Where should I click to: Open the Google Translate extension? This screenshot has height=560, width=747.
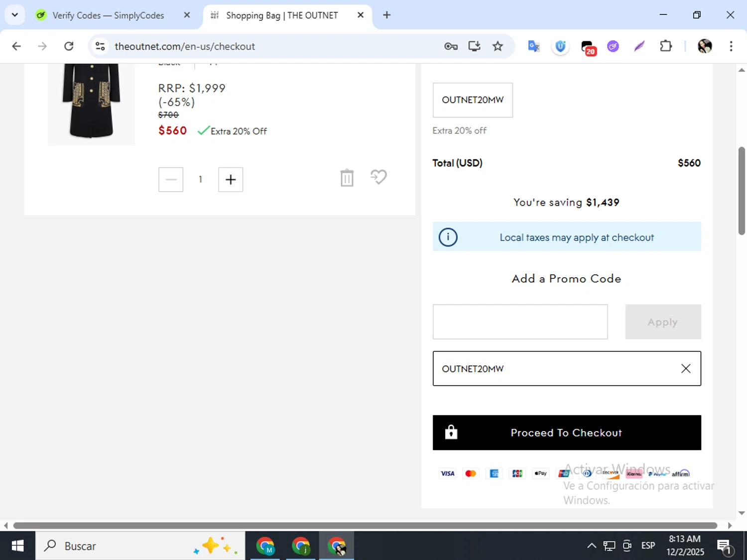click(534, 46)
